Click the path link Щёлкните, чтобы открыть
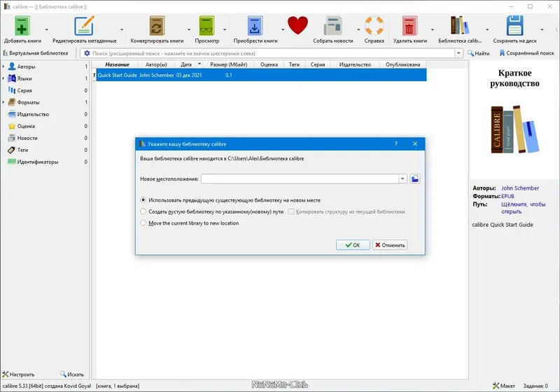 [523, 208]
